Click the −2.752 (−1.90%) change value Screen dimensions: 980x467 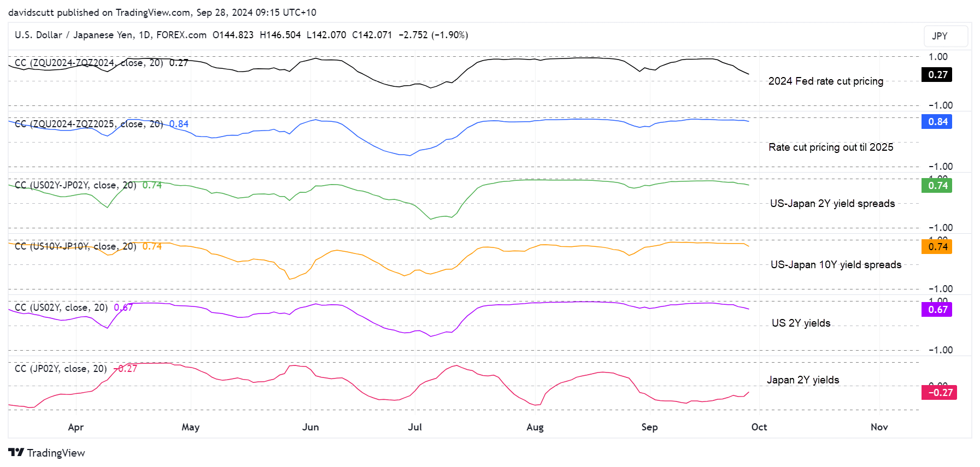point(433,35)
